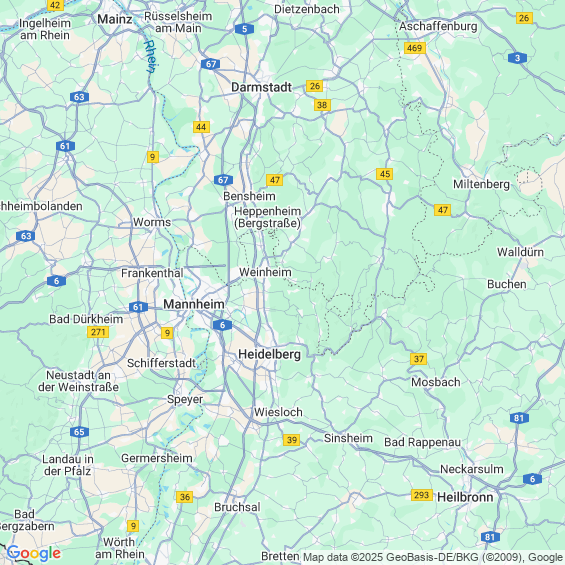565x565 pixels.
Task: Select the B36 shield above Bruchsal
Action: click(x=184, y=497)
